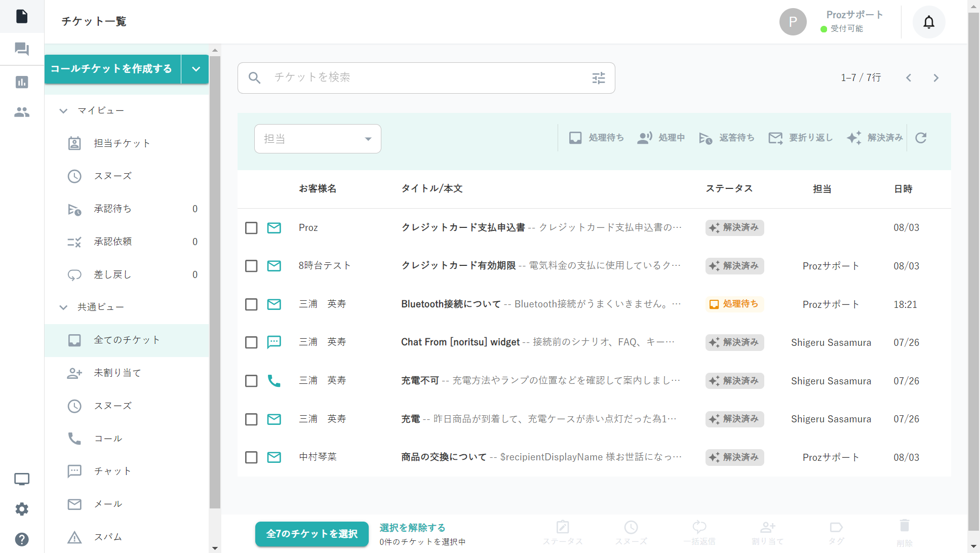Click the search filter options icon

pyautogui.click(x=598, y=78)
